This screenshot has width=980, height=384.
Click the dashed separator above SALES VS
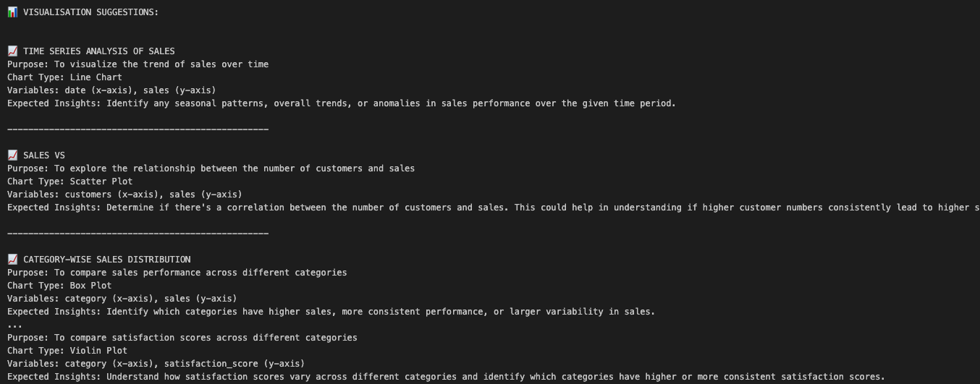pos(138,129)
